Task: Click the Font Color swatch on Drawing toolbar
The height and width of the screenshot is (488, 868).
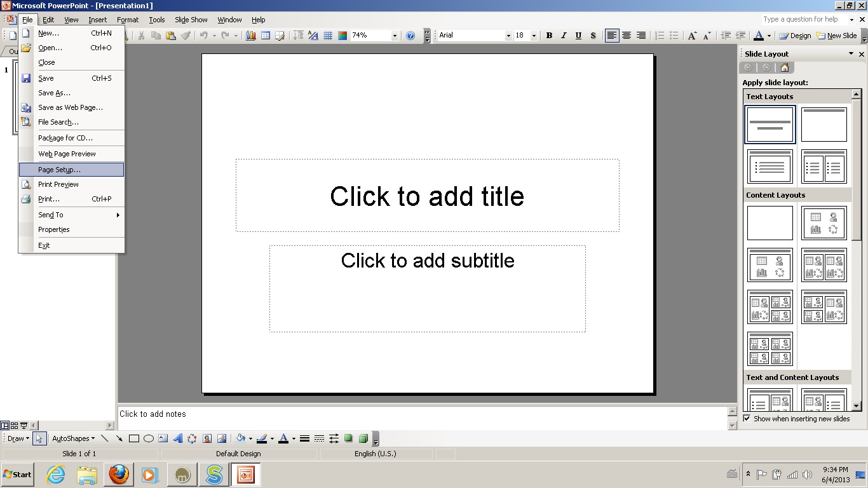Action: (283, 438)
